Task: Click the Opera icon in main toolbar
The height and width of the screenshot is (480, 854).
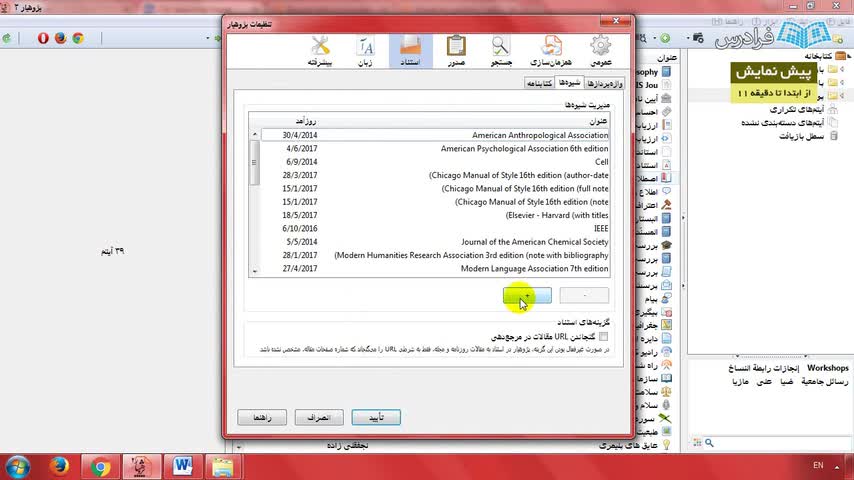Action: point(43,38)
